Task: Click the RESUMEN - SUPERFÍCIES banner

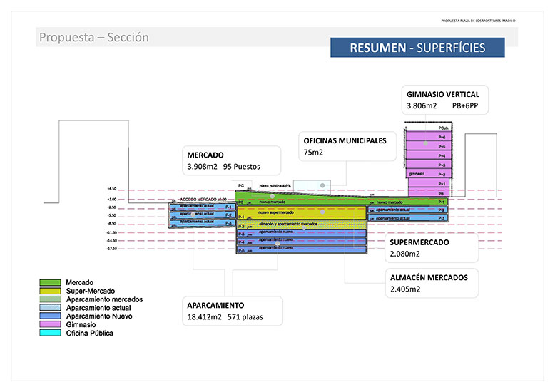Action: 417,48
